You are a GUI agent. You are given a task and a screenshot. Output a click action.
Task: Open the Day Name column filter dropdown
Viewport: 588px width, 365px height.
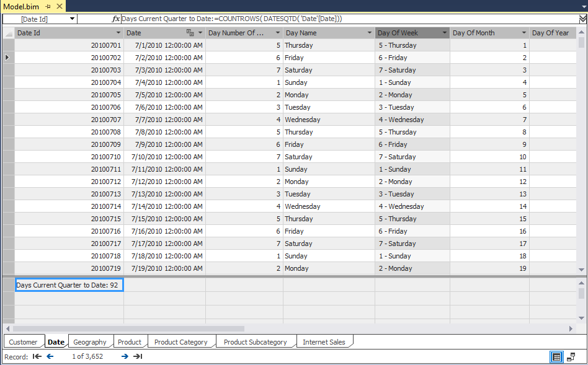click(368, 33)
